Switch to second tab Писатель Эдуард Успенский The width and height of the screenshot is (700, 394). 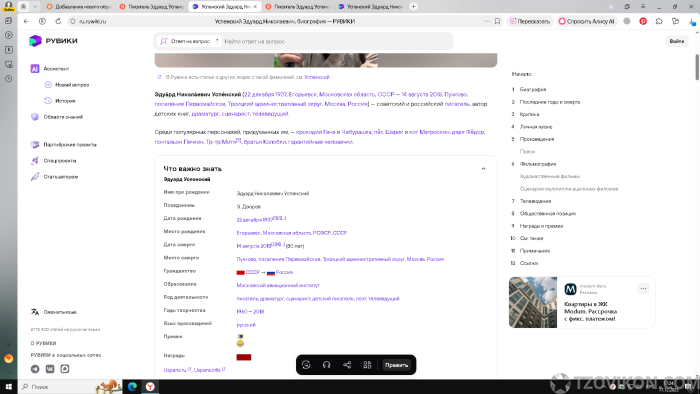point(152,6)
